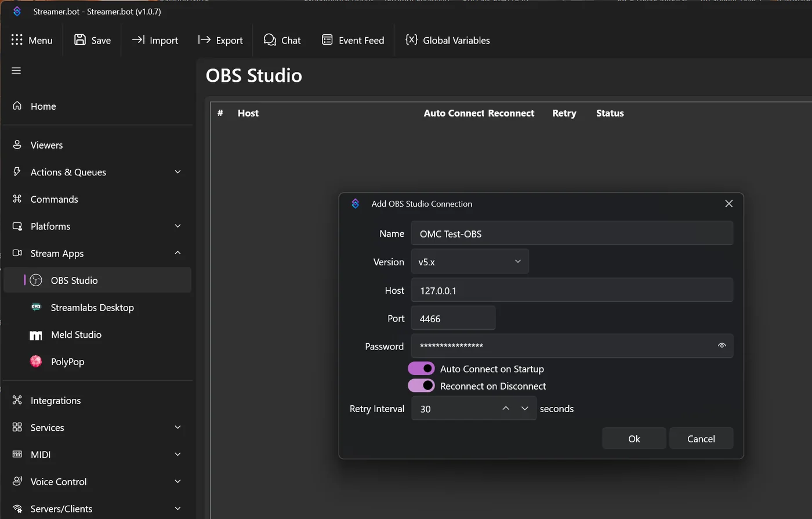Reveal password with eye icon
The image size is (812, 519).
click(722, 345)
